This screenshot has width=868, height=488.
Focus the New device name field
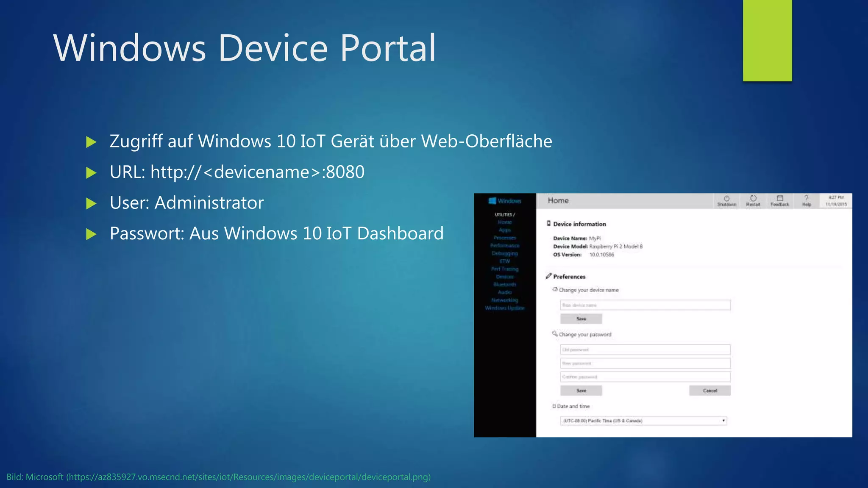click(645, 305)
